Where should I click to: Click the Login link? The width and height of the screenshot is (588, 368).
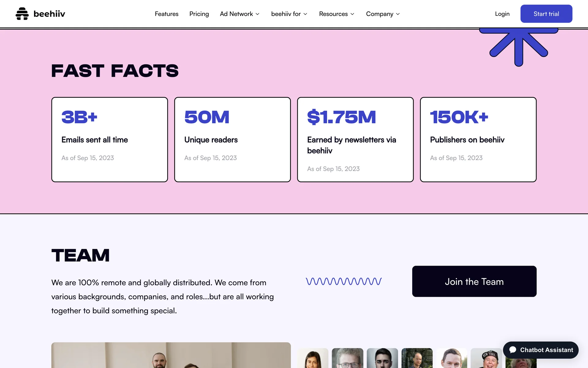pos(502,14)
